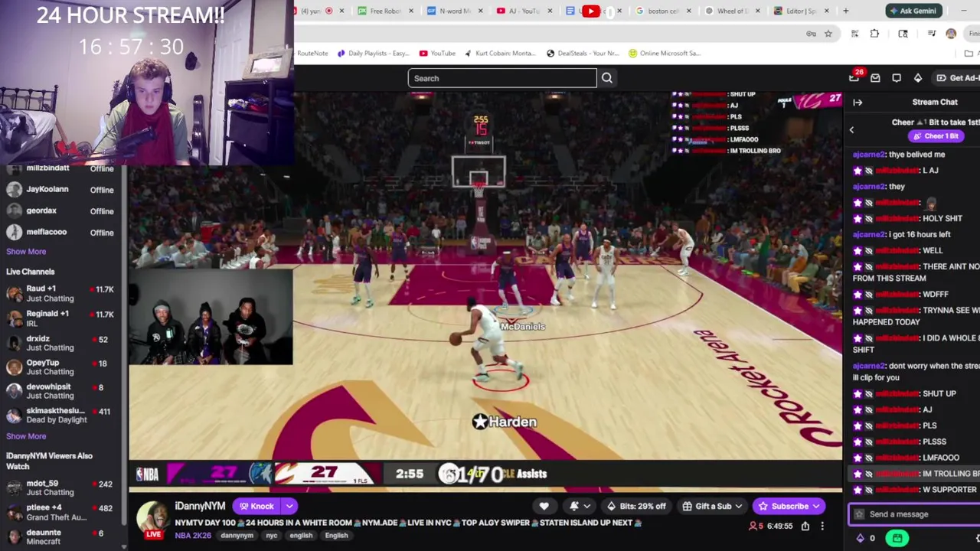
Task: Bookmark this page with the star icon
Action: [828, 34]
